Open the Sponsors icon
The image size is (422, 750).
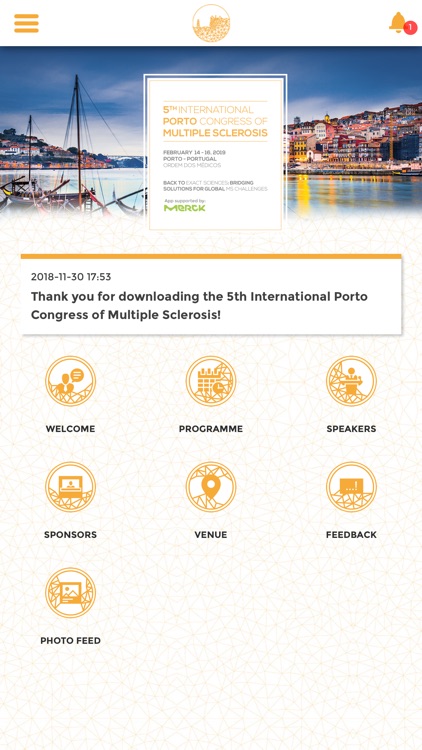point(70,487)
